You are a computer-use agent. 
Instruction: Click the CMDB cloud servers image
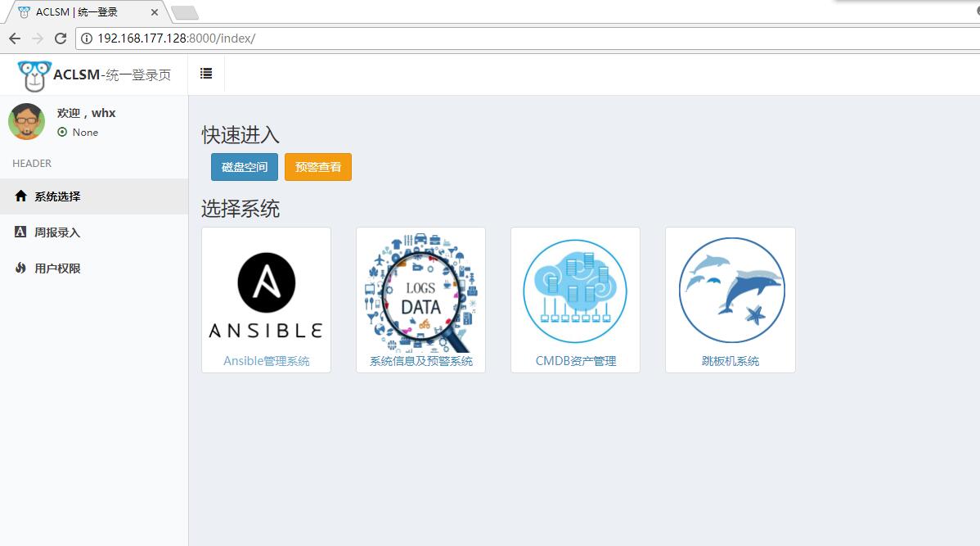coord(575,291)
